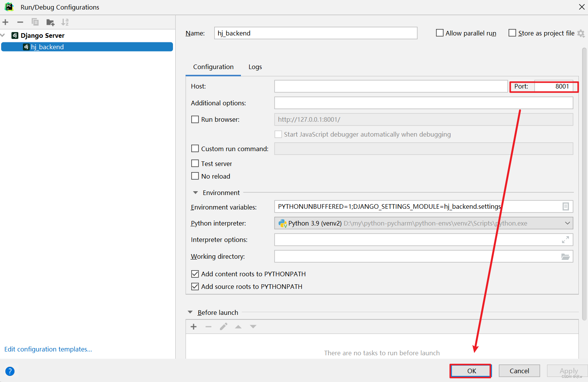Viewport: 588px width, 382px height.
Task: Collapse the Django Server tree node
Action: pos(3,35)
